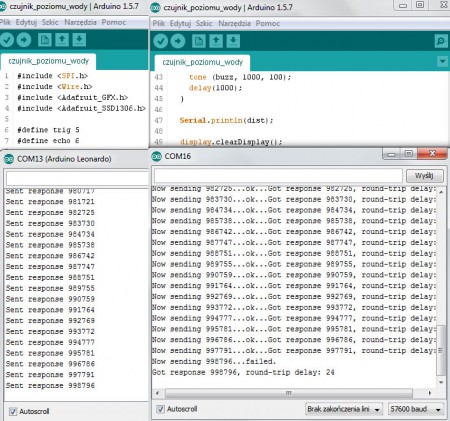This screenshot has width=450, height=421.
Task: Click 'Now sending 998796...failed.' line in COM16
Action: point(214,362)
